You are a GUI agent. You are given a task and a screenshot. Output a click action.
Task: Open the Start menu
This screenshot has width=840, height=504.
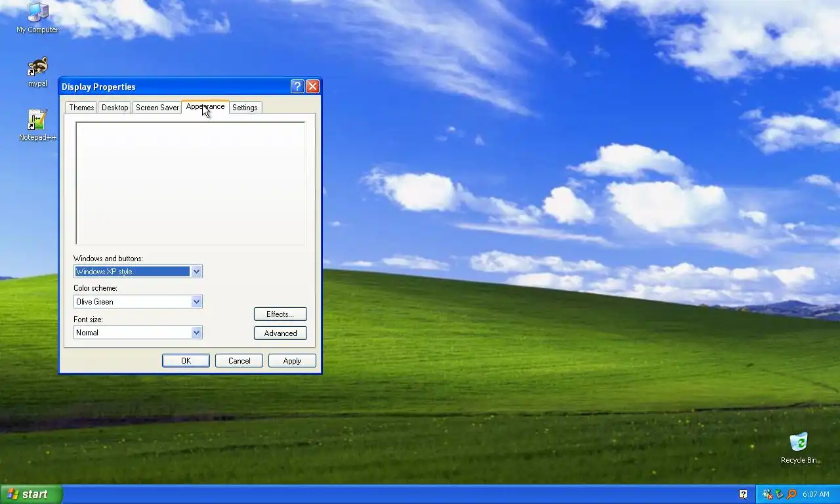click(x=31, y=494)
